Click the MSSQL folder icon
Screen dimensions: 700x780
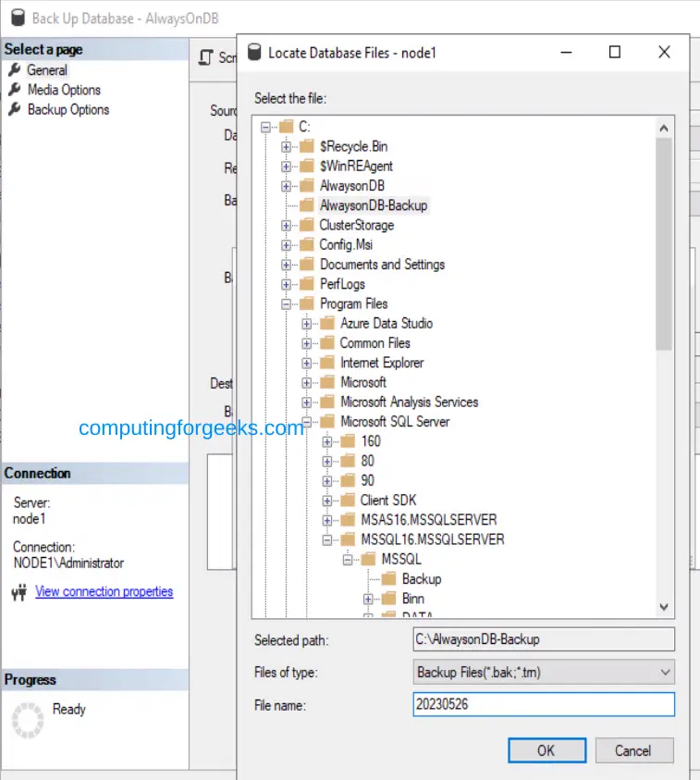point(368,559)
